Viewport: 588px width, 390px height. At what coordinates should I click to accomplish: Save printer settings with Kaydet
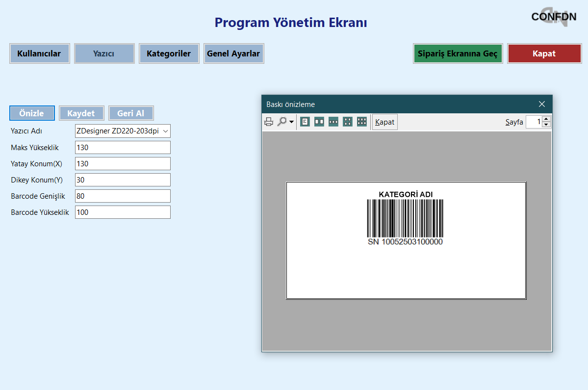click(81, 113)
